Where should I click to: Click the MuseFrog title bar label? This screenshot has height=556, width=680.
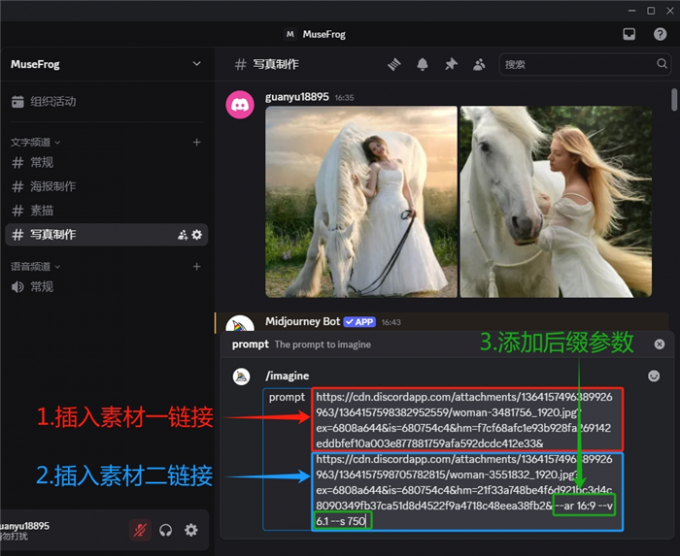324,34
